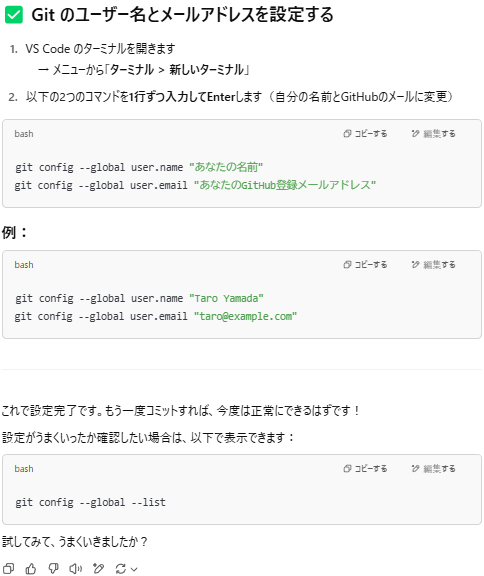Click the read aloud speaker icon
This screenshot has width=484, height=576.
(76, 569)
